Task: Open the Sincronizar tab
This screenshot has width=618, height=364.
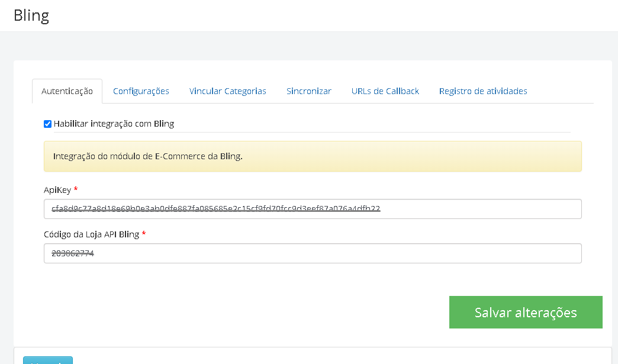Action: pyautogui.click(x=308, y=91)
